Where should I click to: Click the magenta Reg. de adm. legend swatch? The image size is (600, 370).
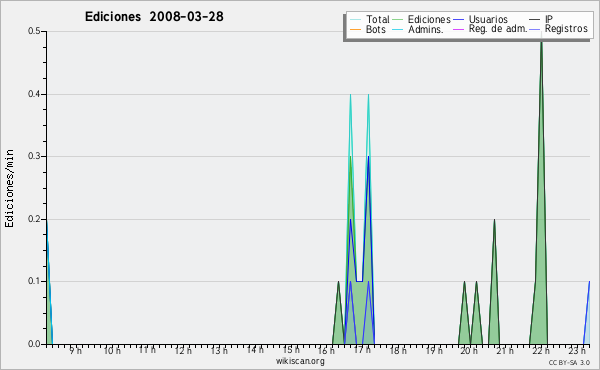(458, 29)
